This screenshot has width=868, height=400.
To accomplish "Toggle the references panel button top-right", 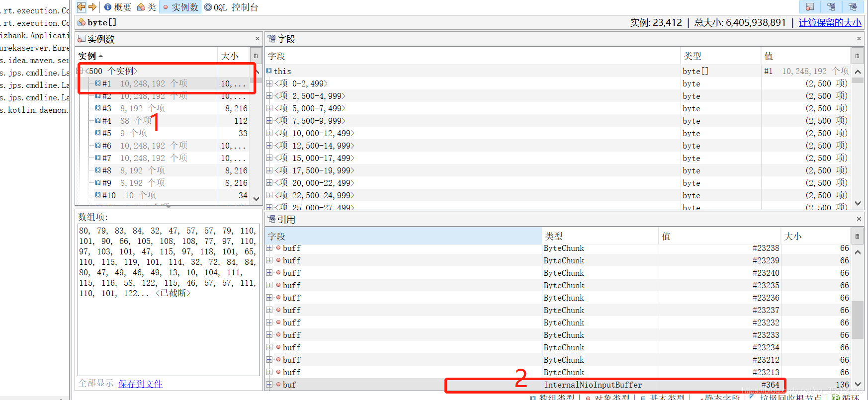I will [853, 7].
